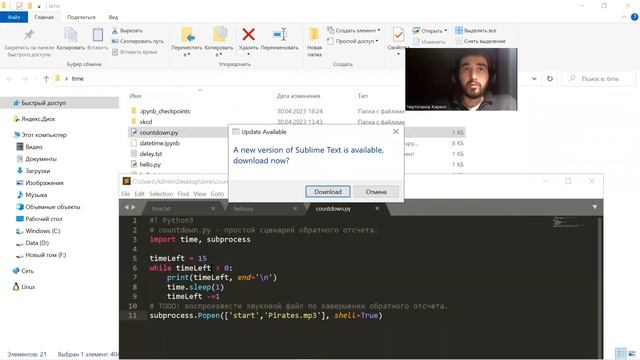Click the Download button in update dialog
640x360 pixels.
pyautogui.click(x=327, y=191)
